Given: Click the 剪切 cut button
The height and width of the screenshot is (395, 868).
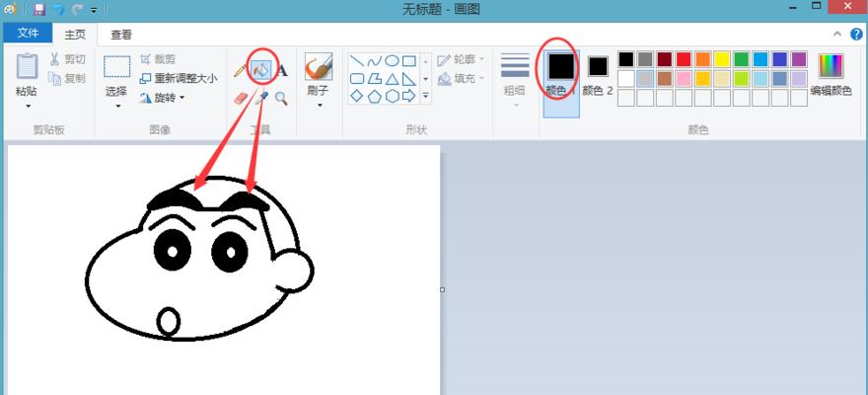Looking at the screenshot, I should (x=67, y=59).
